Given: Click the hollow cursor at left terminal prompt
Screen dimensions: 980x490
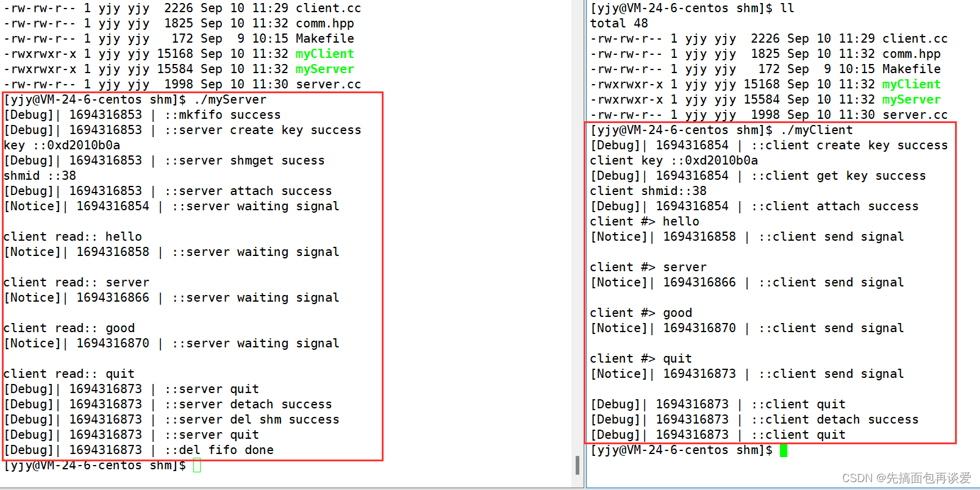Looking at the screenshot, I should (197, 466).
